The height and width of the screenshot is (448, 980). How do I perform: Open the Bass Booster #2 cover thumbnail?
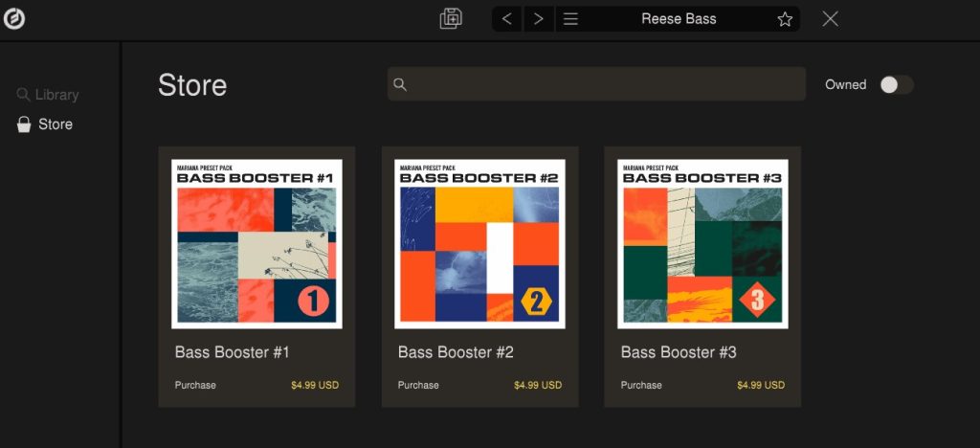(479, 243)
